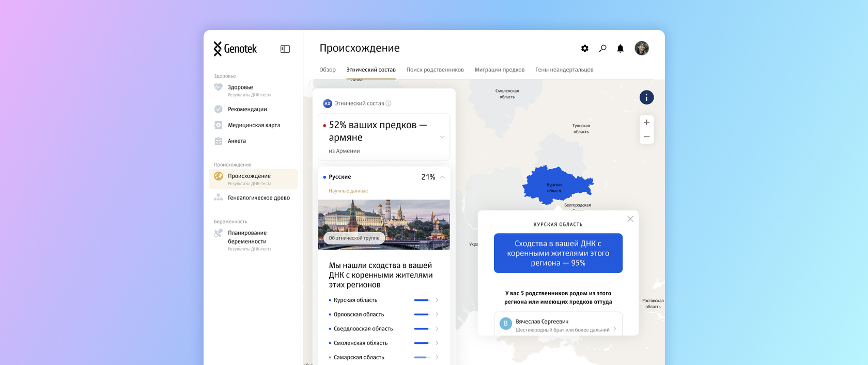Open settings gear icon
Screen dimensions: 868x365
[584, 48]
